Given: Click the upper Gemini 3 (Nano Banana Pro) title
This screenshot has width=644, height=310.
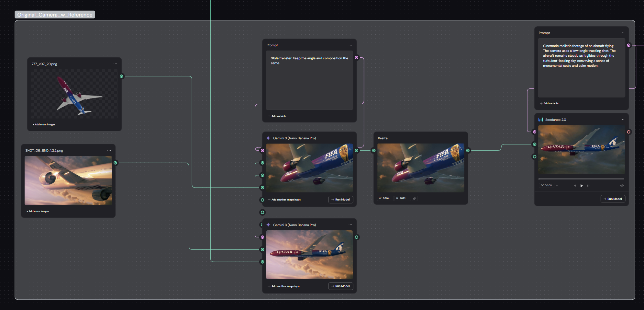Looking at the screenshot, I should coord(294,138).
